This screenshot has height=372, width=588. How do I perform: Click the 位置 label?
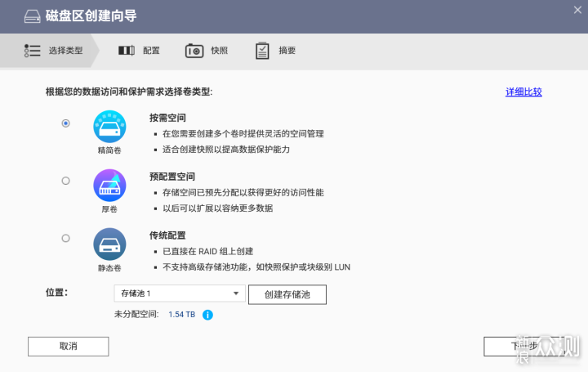pos(56,293)
